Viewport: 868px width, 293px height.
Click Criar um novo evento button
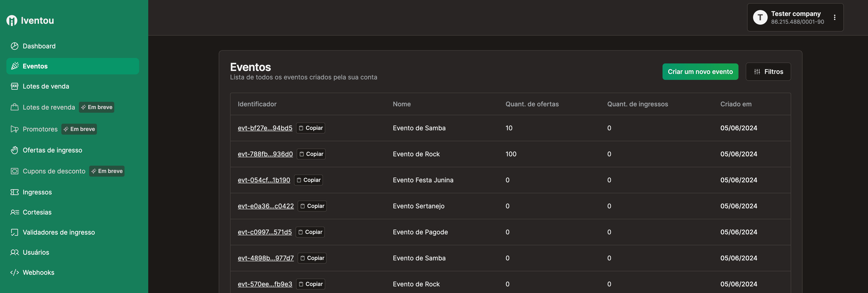pos(700,72)
